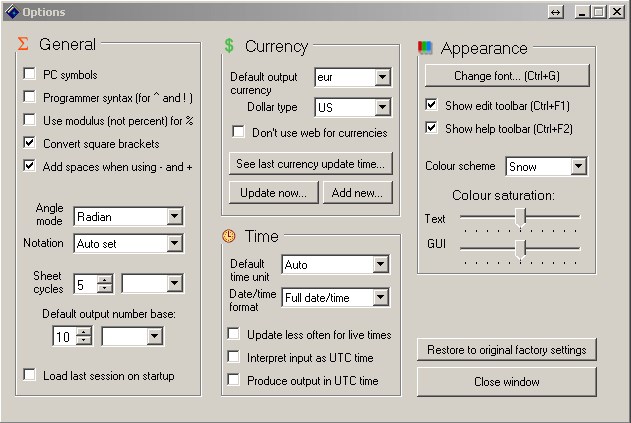The height and width of the screenshot is (423, 631).
Task: Enable the PC symbols checkbox
Action: click(x=29, y=74)
